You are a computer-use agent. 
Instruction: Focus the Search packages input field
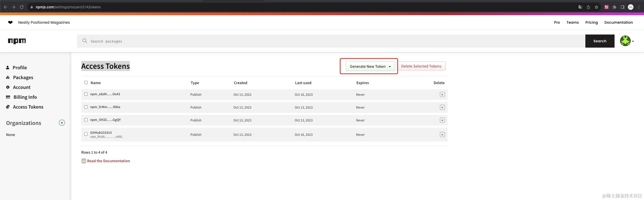331,41
